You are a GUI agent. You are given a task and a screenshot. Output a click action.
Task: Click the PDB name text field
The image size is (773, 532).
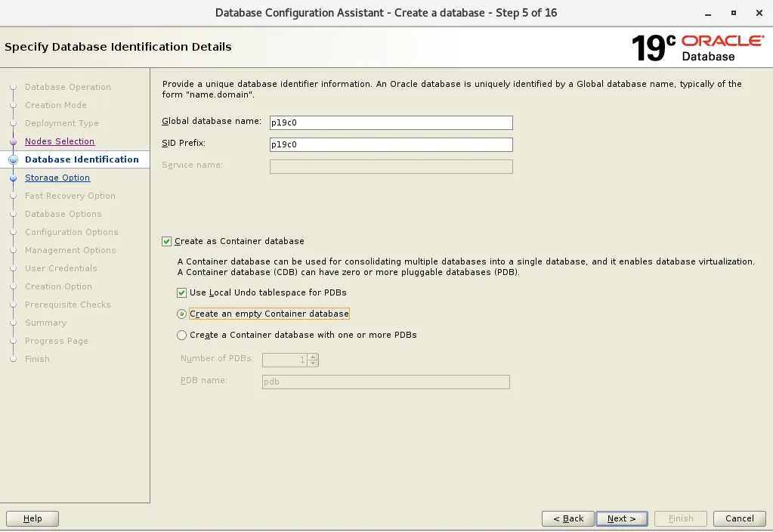pyautogui.click(x=385, y=382)
